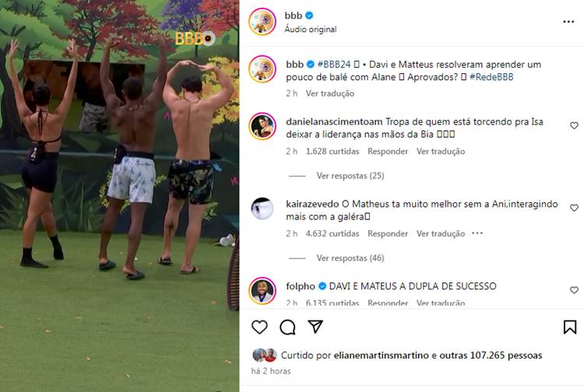
Task: Click the #BBB24 hashtag
Action: [334, 65]
